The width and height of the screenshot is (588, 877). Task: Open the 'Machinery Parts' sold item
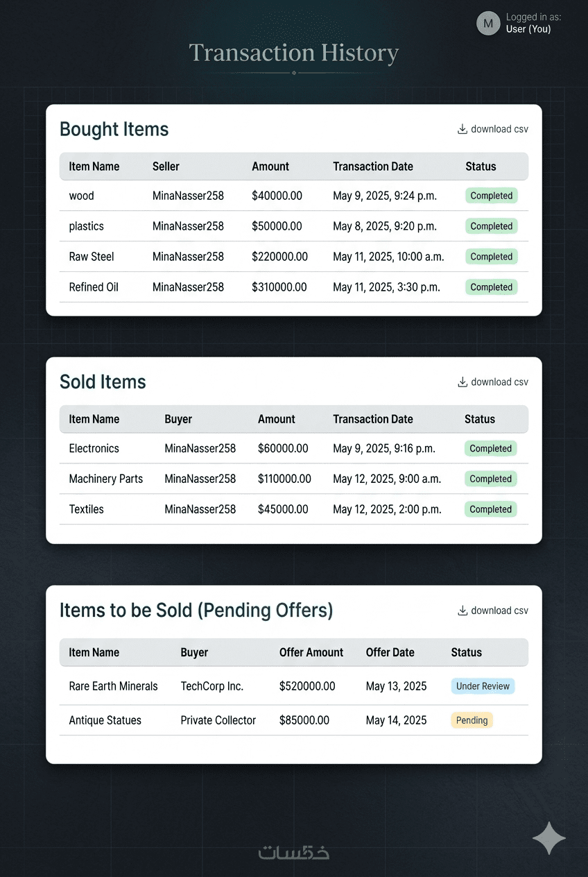pyautogui.click(x=105, y=479)
